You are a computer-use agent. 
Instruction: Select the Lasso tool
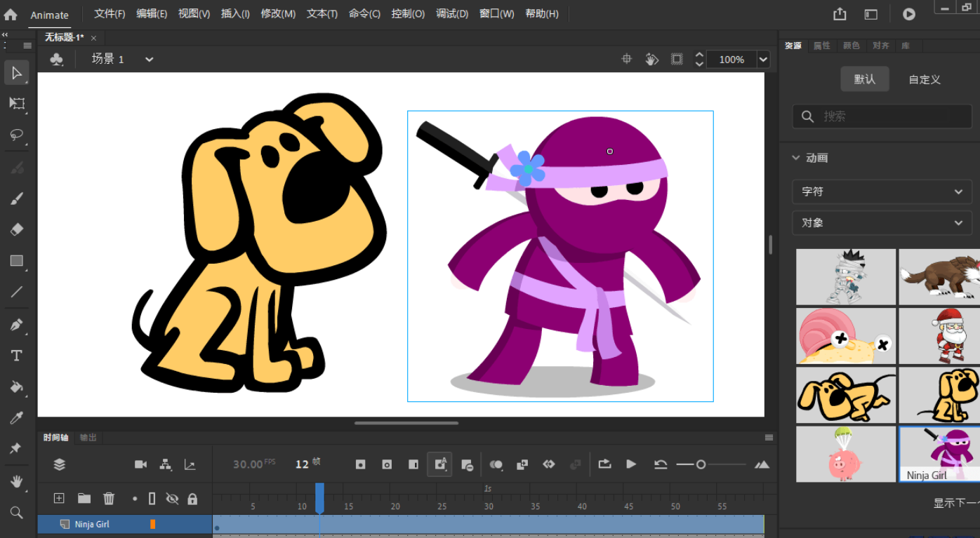[17, 135]
